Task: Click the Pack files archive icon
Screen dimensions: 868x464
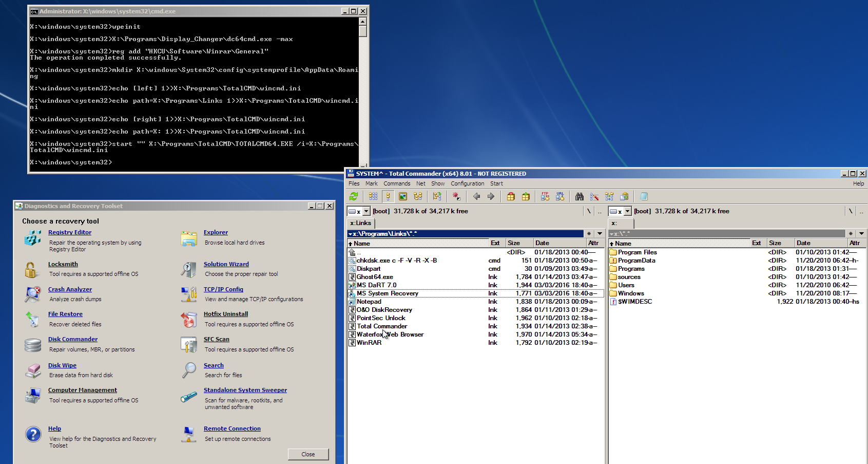Action: click(511, 196)
